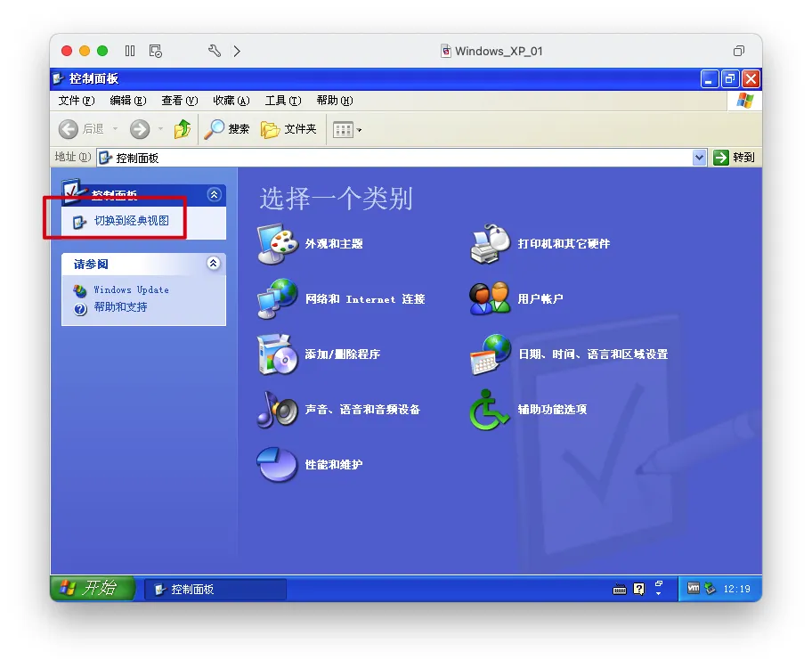Screen dimensions: 812x668
Task: Open the 帮助(H) menu
Action: tap(335, 101)
